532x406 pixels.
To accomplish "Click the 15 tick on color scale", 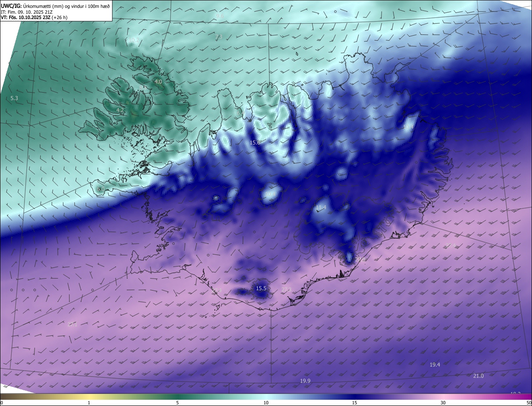I will pos(355,403).
